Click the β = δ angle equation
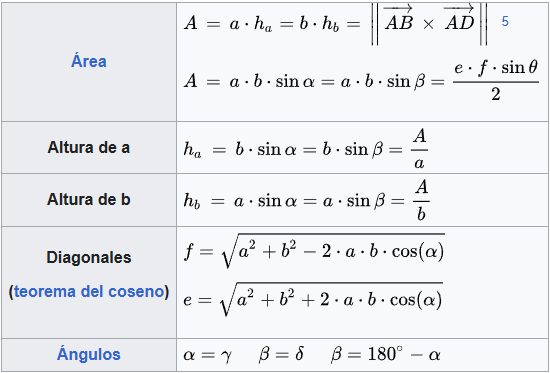550x373 pixels. pyautogui.click(x=281, y=355)
